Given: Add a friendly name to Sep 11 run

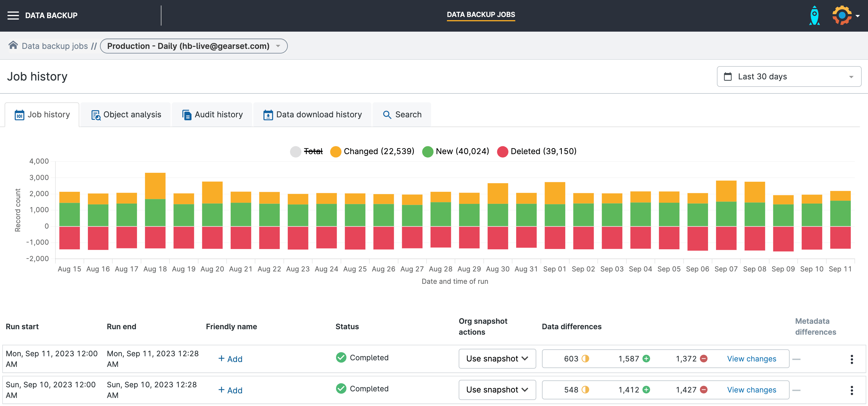Looking at the screenshot, I should [x=230, y=359].
